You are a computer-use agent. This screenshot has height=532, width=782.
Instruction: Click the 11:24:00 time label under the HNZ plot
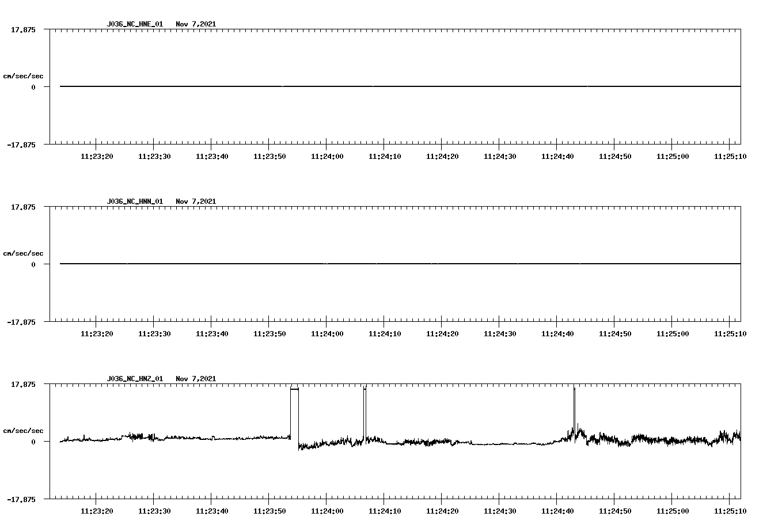point(327,511)
